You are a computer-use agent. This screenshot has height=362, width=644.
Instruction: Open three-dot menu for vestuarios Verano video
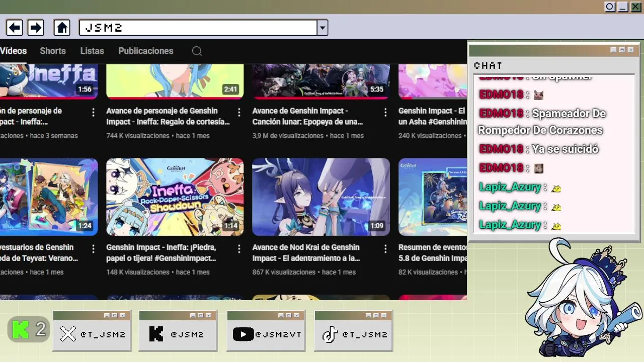point(93,249)
